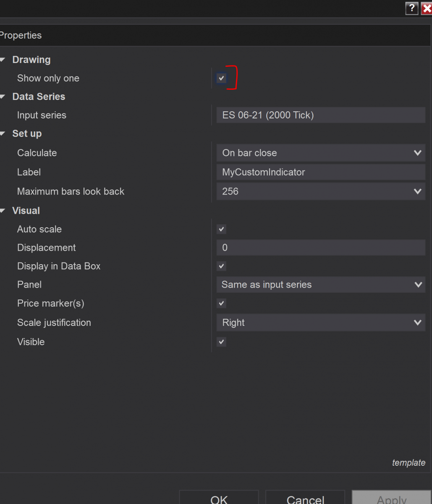Open the Panel dropdown
Viewport: 432px width, 504px height.
(x=321, y=285)
